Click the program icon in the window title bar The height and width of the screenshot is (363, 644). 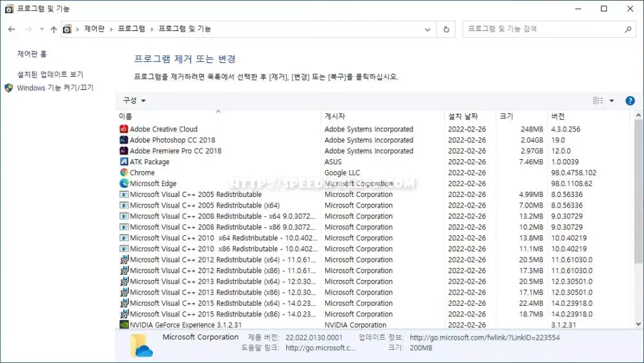(9, 9)
